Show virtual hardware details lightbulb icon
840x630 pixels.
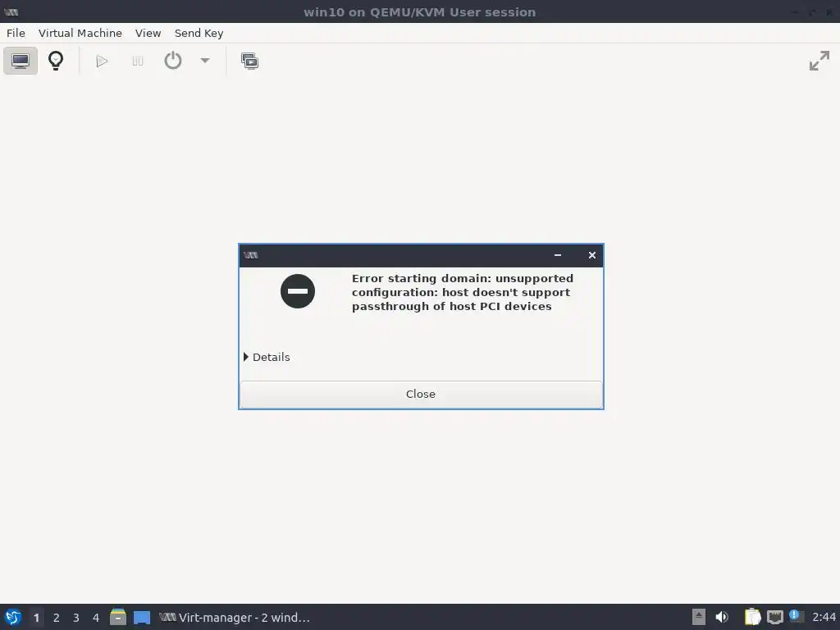[56, 61]
